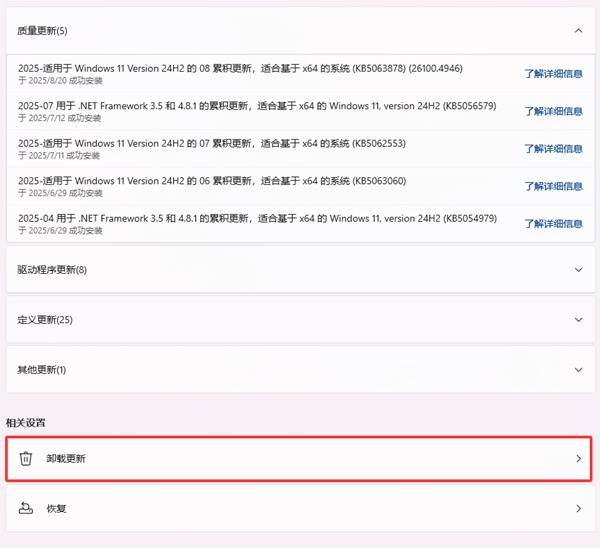
Task: Click the recovery icon beside 恢复
Action: pos(26,509)
